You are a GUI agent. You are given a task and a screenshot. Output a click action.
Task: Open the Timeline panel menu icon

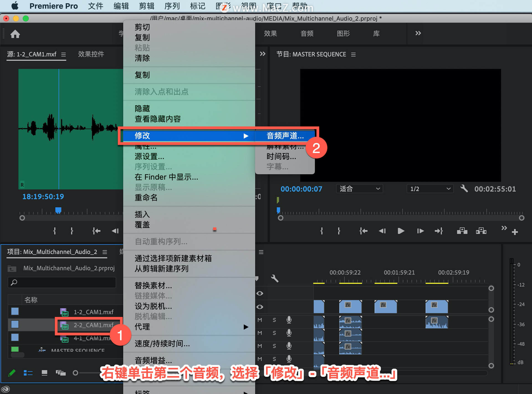point(261,252)
